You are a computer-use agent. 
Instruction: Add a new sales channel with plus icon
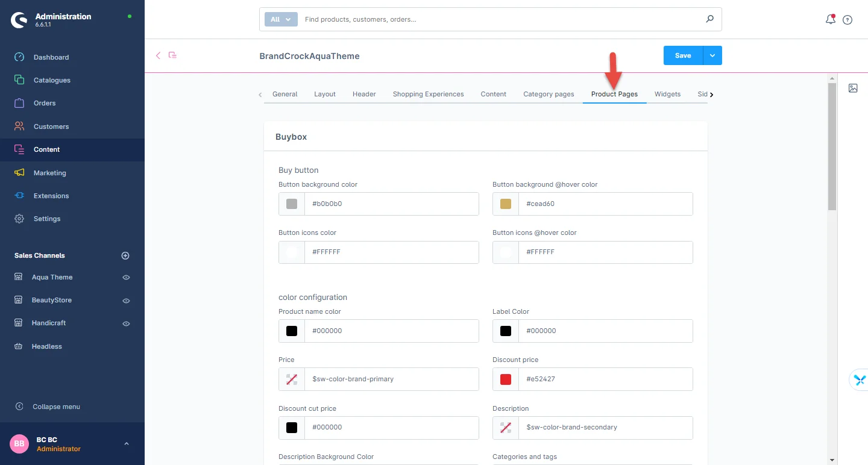[x=125, y=255]
